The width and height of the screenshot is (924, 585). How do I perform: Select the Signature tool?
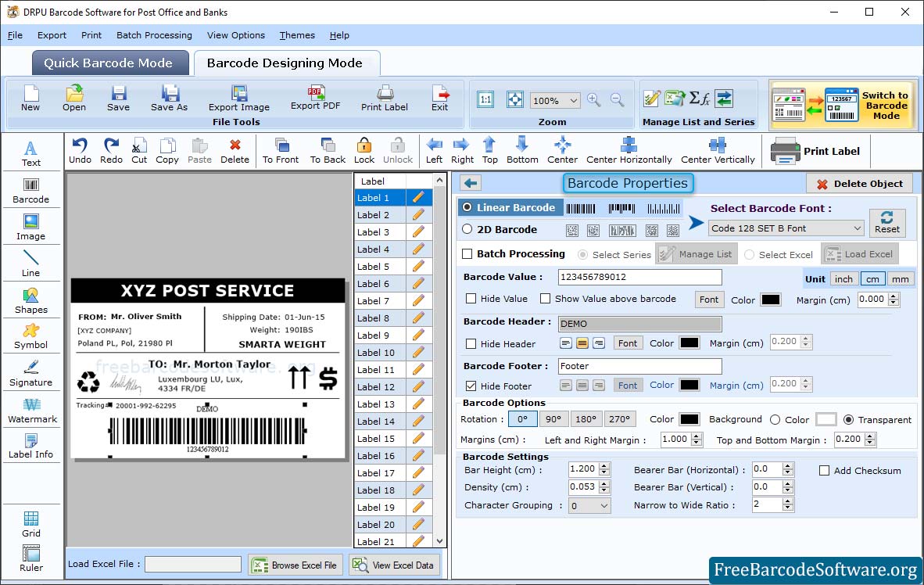(x=31, y=373)
